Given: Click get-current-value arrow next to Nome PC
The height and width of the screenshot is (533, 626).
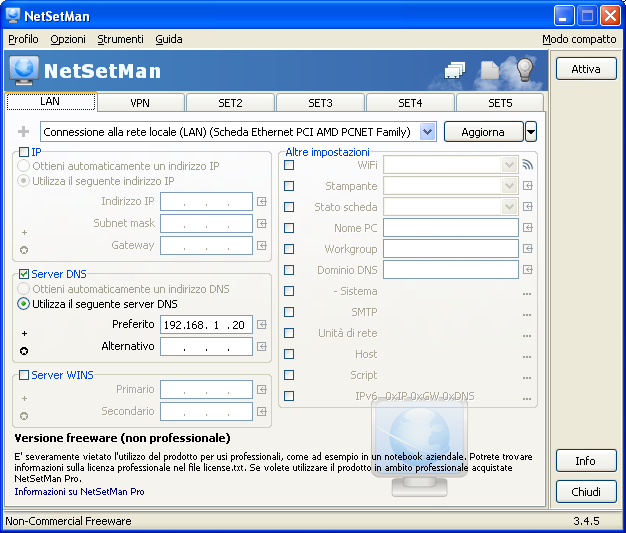Looking at the screenshot, I should (x=528, y=228).
